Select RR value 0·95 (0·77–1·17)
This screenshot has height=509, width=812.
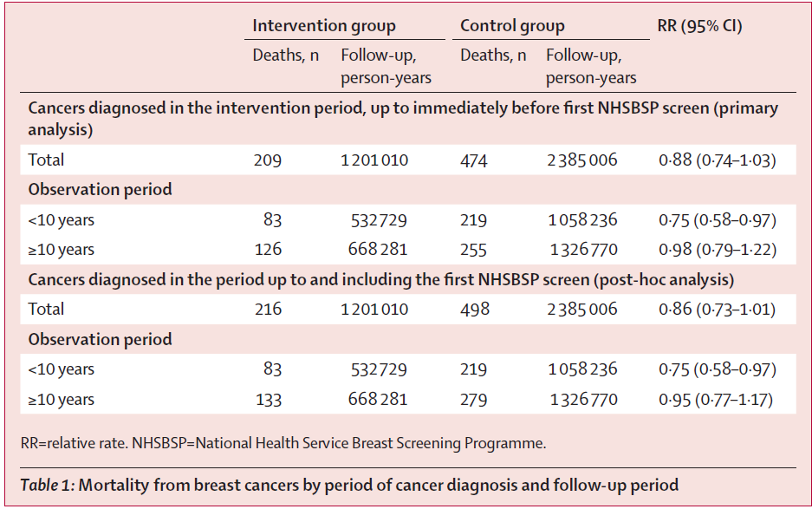(x=715, y=400)
